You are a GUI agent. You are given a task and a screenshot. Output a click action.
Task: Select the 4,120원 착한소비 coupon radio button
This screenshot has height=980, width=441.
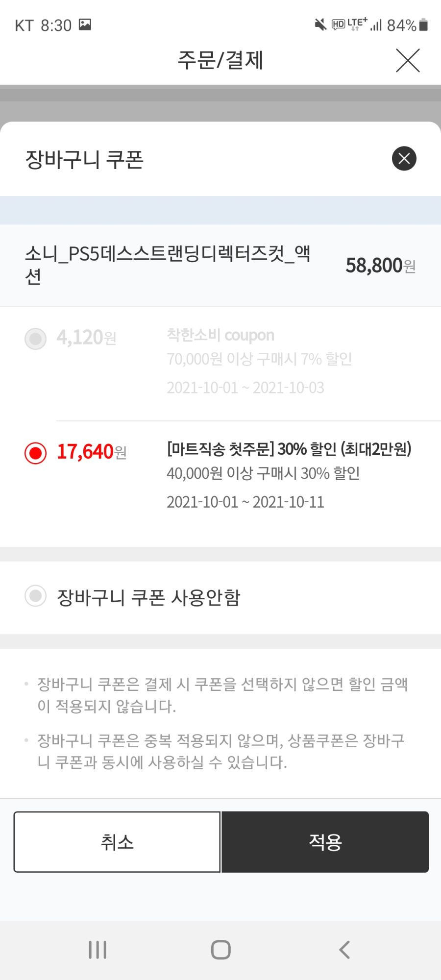coord(36,339)
